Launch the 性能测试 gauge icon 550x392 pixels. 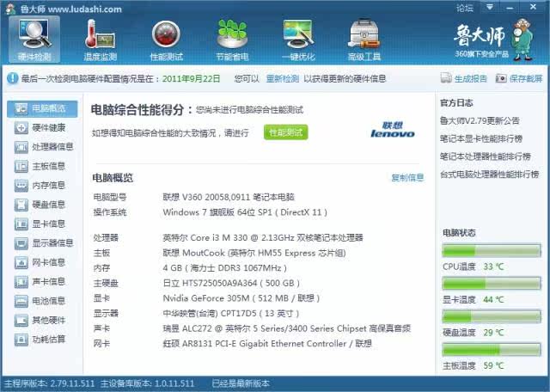(x=166, y=40)
